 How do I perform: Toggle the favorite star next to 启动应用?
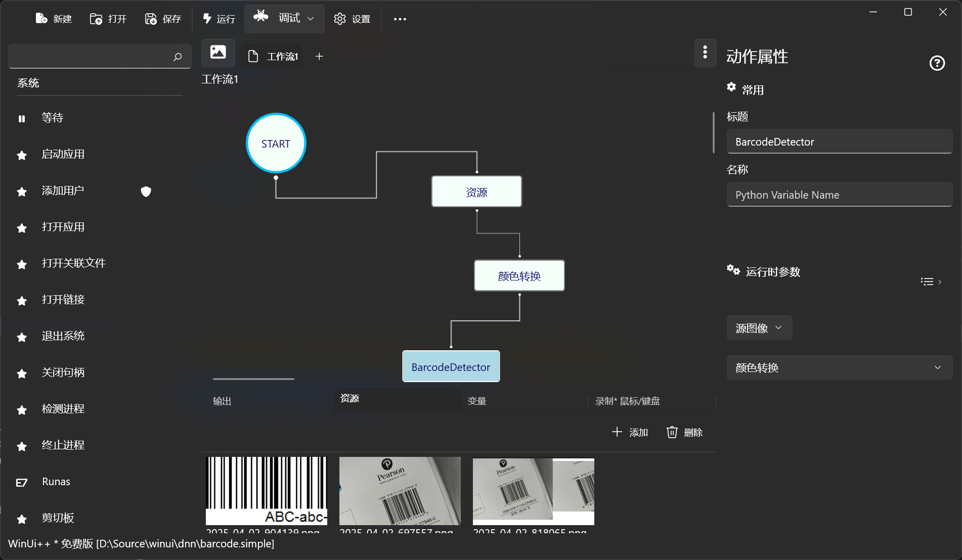[21, 155]
